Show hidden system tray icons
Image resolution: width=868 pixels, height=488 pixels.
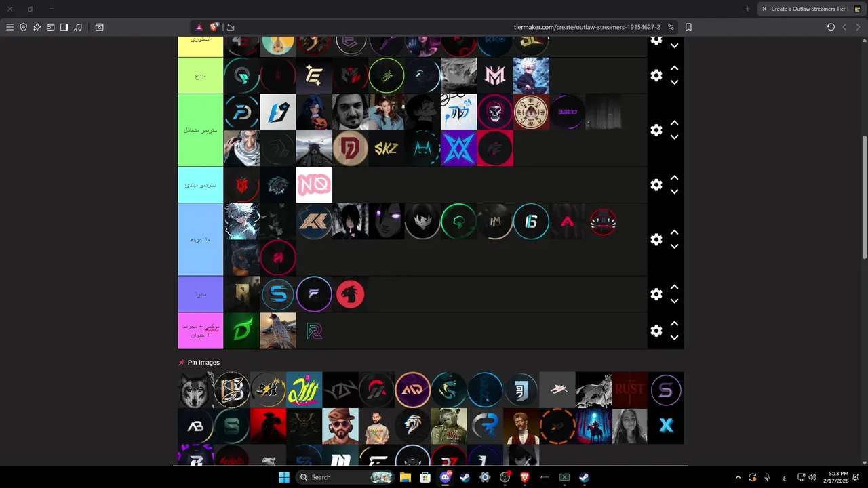[738, 477]
